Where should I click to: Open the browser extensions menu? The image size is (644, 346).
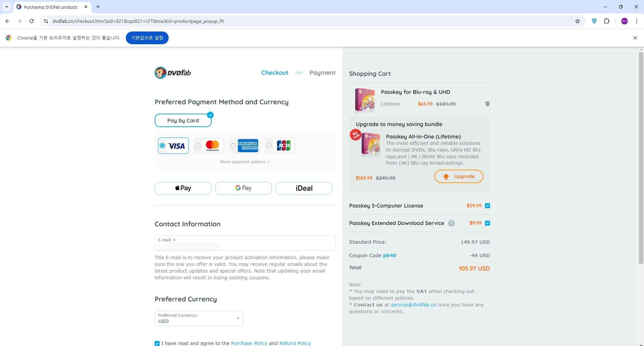(x=606, y=21)
